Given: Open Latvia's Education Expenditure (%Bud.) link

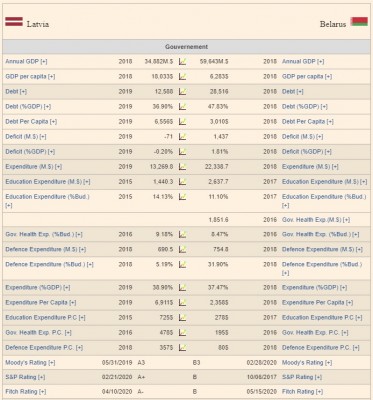Looking at the screenshot, I should coord(47,201).
